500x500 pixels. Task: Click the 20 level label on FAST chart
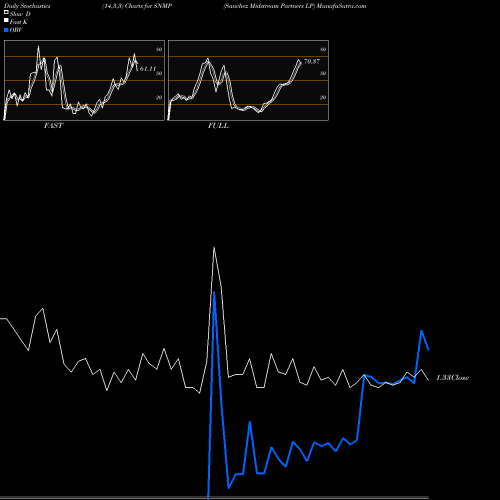pos(159,97)
